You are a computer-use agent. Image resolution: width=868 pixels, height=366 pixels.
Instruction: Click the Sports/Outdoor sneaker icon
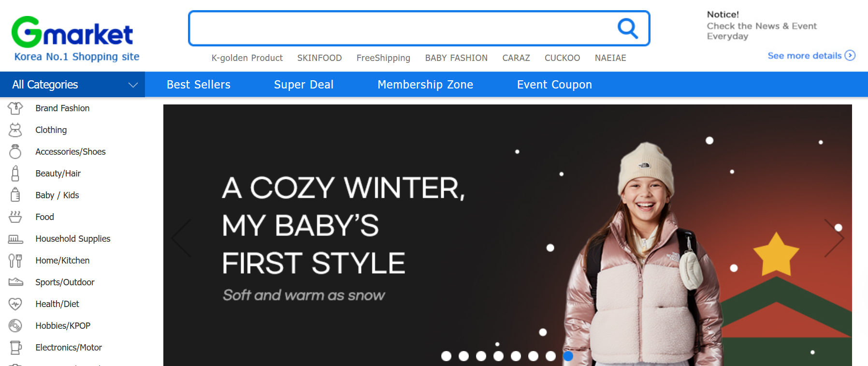15,282
